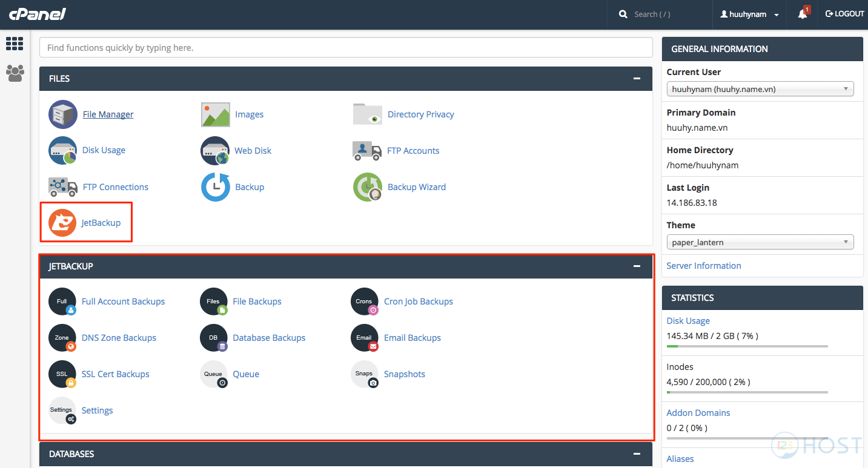This screenshot has height=468, width=868.
Task: Open the Cron Job Backups icon
Action: click(365, 302)
